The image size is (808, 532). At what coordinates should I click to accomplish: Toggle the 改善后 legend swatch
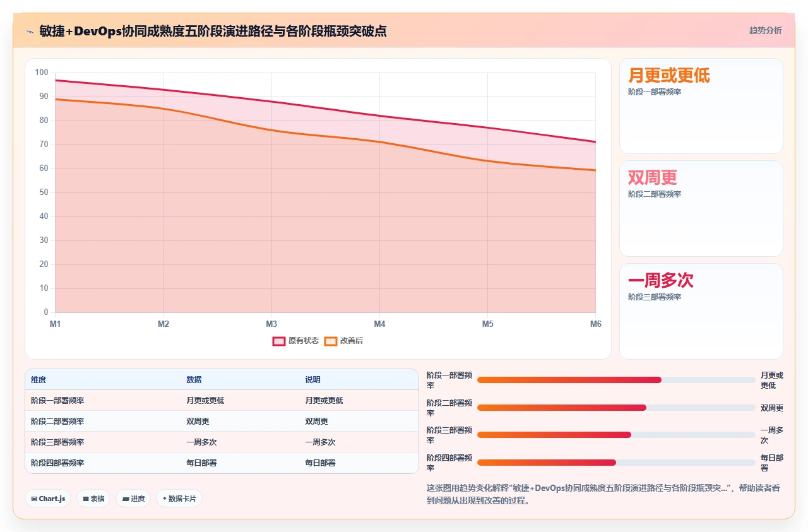click(331, 341)
